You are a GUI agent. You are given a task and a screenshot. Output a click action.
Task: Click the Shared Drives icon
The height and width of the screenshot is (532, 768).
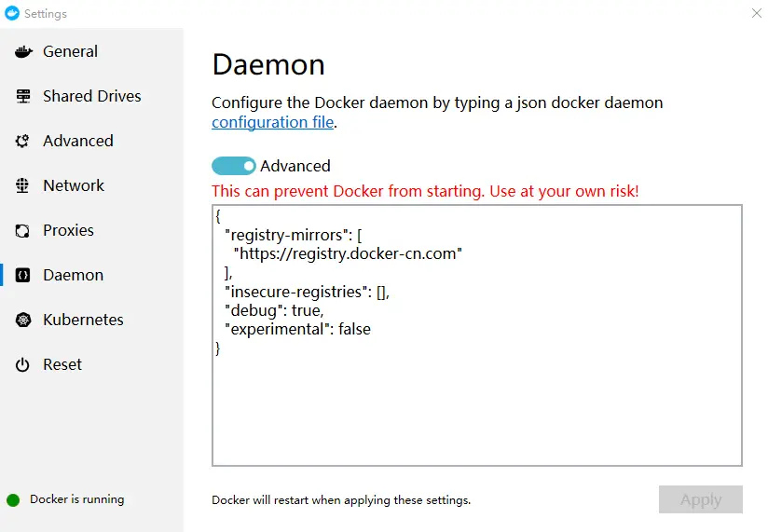click(x=23, y=97)
